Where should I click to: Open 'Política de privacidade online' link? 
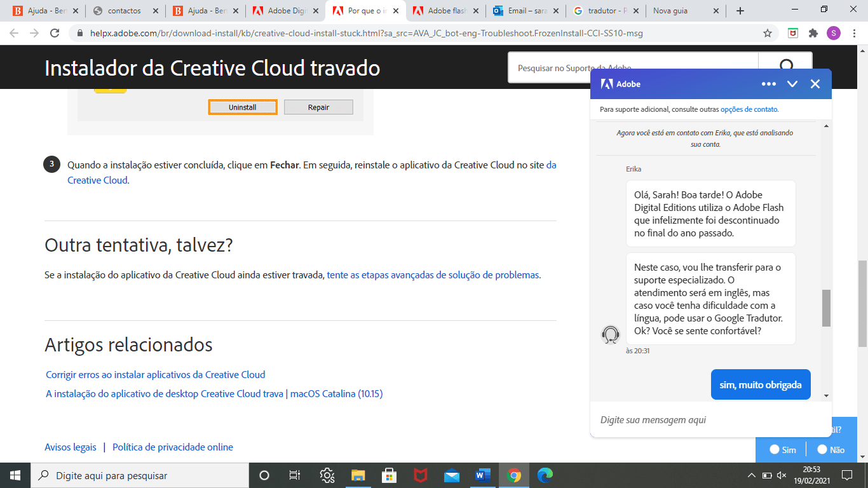[x=173, y=447]
